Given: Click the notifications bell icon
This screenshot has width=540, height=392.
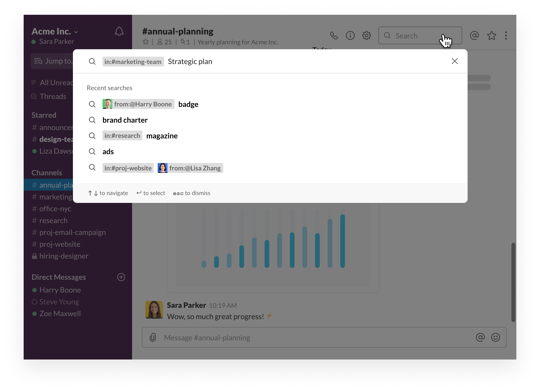Looking at the screenshot, I should [119, 31].
